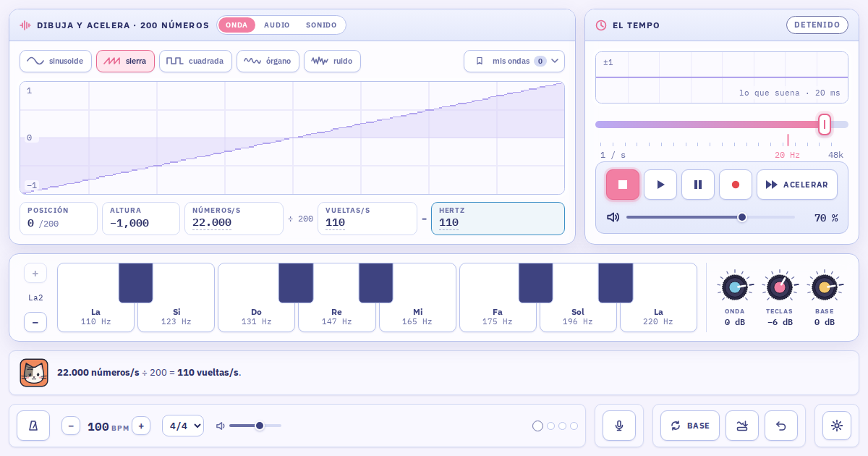Click the BASE gain knob
868x456 pixels.
(825, 287)
